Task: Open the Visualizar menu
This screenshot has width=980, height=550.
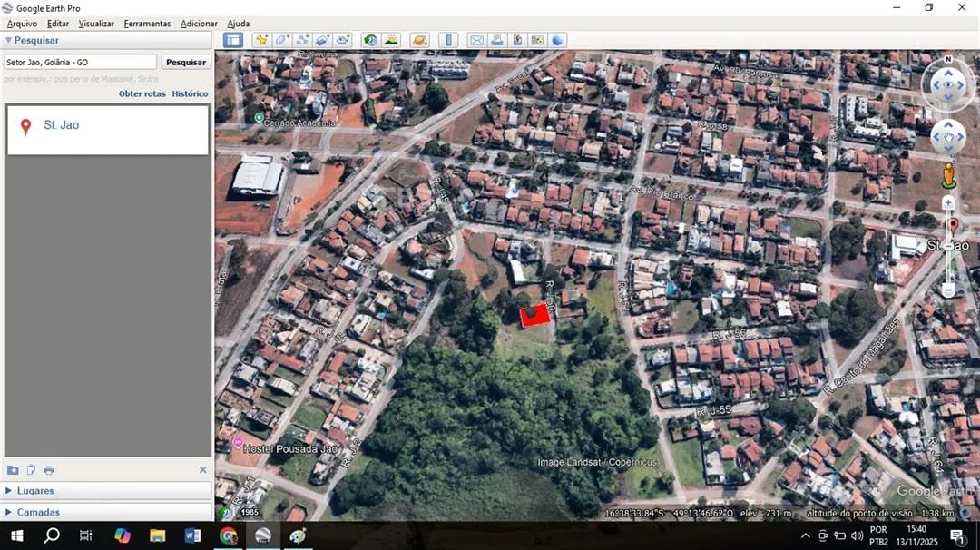Action: pyautogui.click(x=95, y=24)
